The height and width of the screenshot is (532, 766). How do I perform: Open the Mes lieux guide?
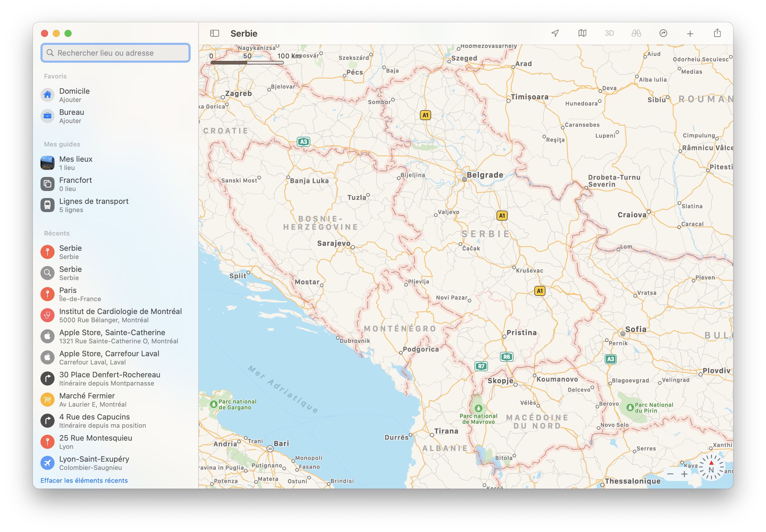pyautogui.click(x=76, y=163)
